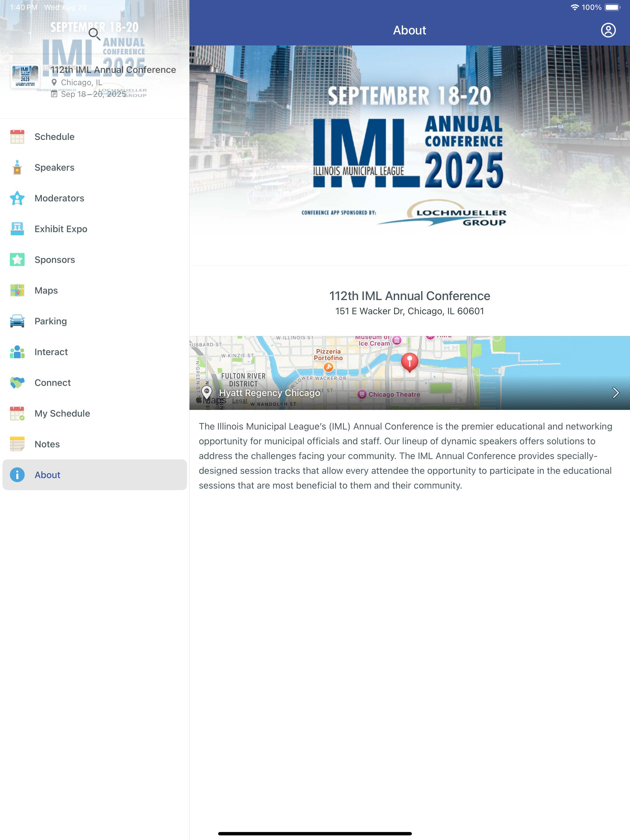The image size is (630, 840).
Task: Open Parking information
Action: pyautogui.click(x=95, y=321)
